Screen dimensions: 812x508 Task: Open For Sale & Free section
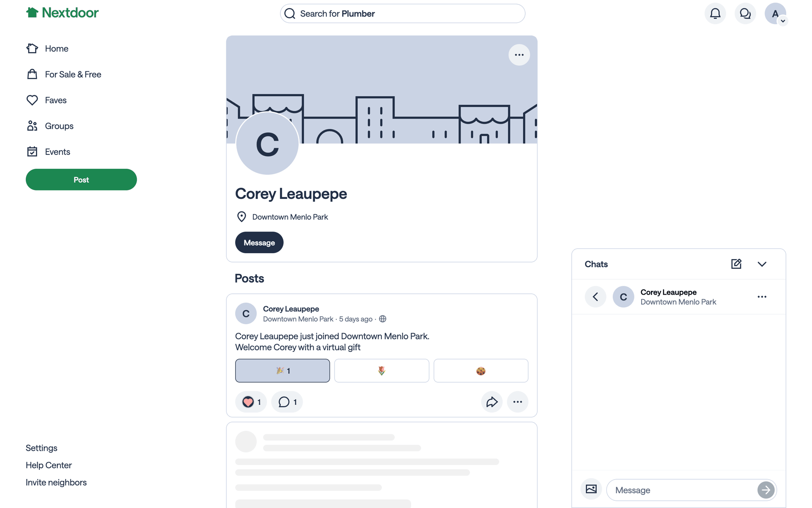(x=63, y=75)
